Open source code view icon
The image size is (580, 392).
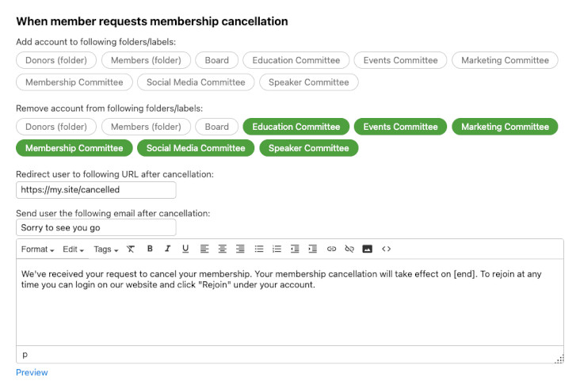[387, 249]
